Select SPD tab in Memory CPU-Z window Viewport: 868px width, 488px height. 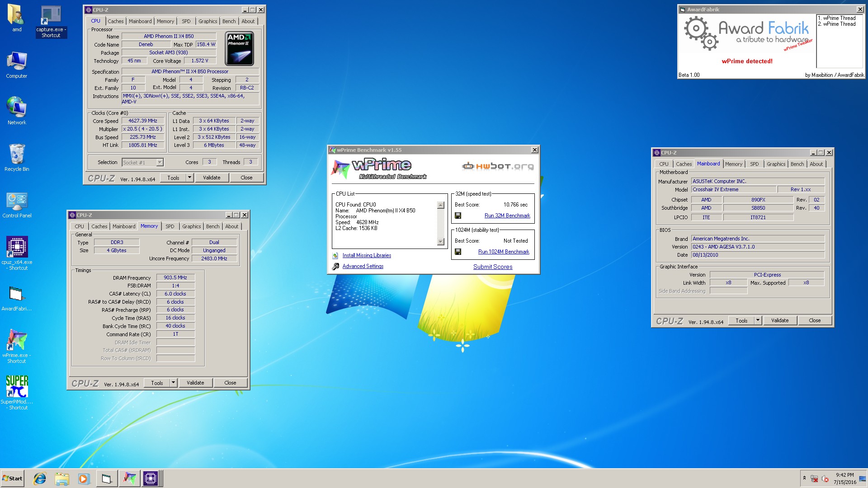click(170, 226)
